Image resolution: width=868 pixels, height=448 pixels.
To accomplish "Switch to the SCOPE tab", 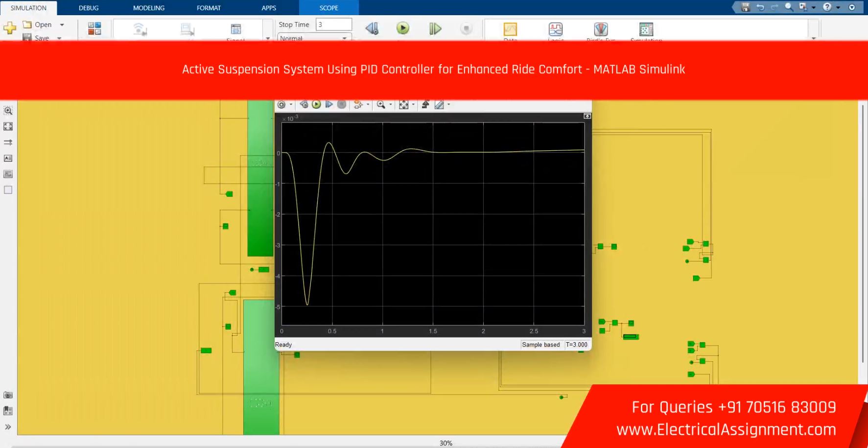I will pyautogui.click(x=328, y=8).
